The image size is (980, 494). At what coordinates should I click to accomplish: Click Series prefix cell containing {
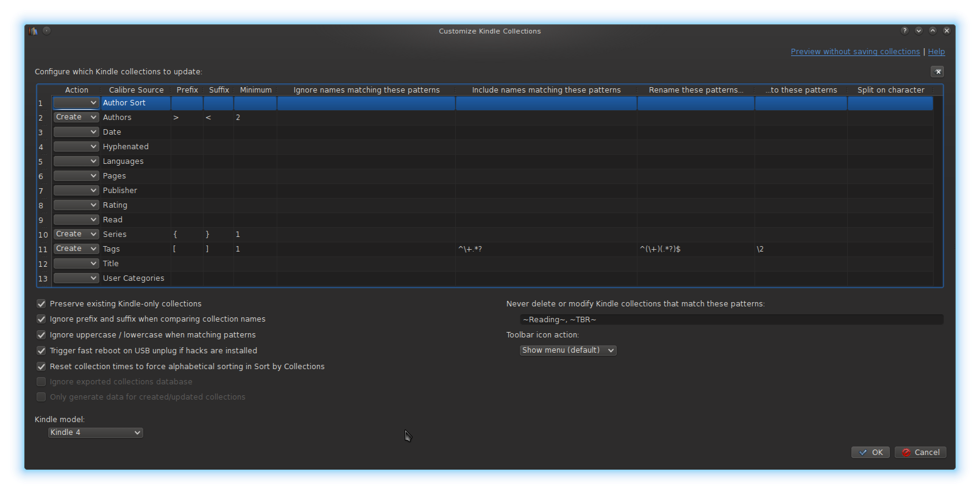click(187, 235)
